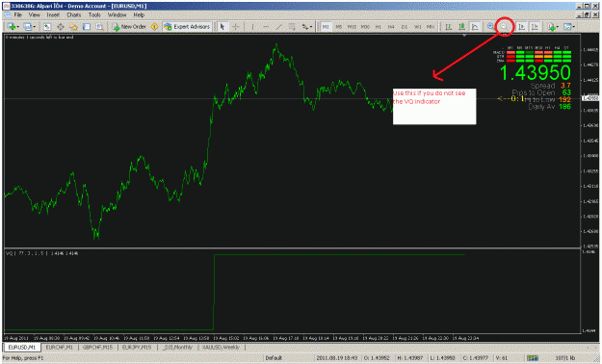Viewport: 602px width, 364px height.
Task: Open the Profiles dropdown arrow
Action: click(x=34, y=27)
